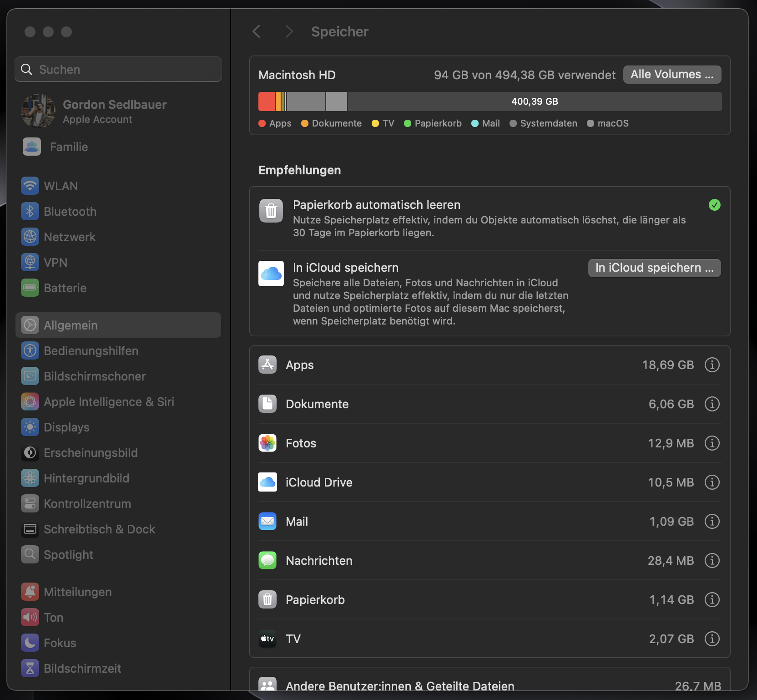
Task: Click the Spotlight magnifying glass icon
Action: coord(30,554)
